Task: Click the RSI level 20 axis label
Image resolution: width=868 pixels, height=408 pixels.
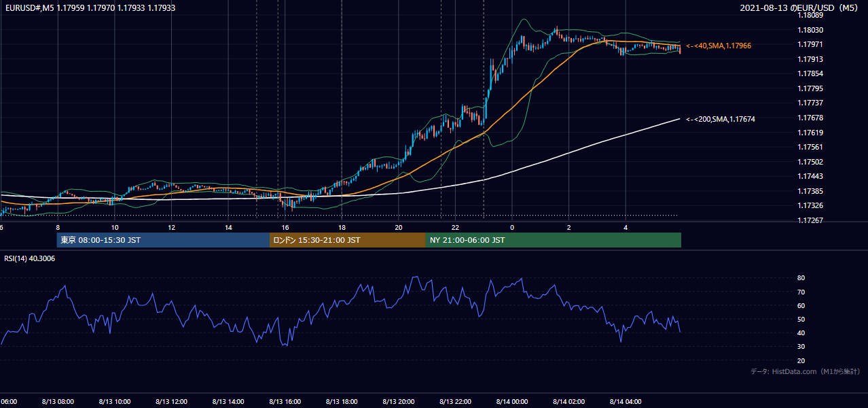Action: [x=801, y=360]
